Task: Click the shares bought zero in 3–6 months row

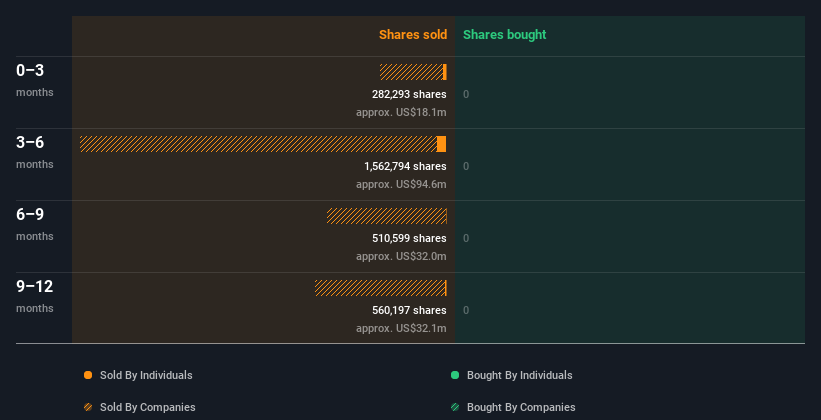Action: [466, 167]
